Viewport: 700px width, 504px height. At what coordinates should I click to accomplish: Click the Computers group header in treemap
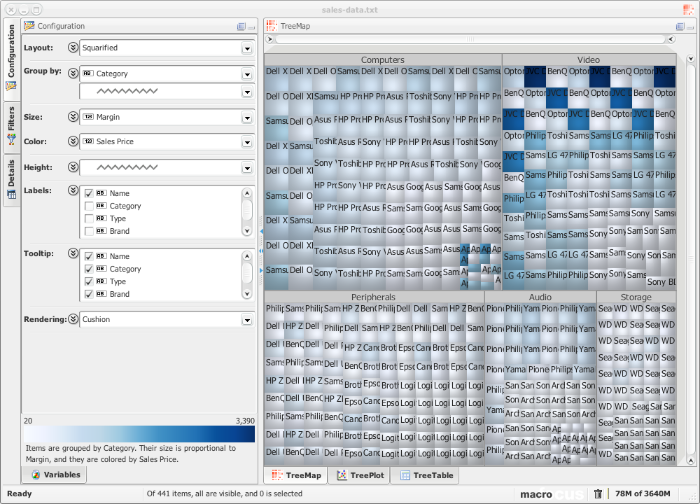383,60
